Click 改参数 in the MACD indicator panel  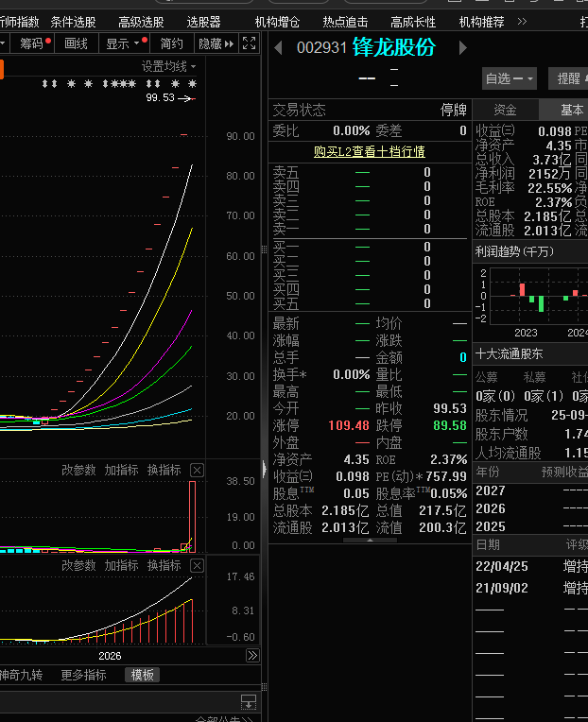click(78, 565)
